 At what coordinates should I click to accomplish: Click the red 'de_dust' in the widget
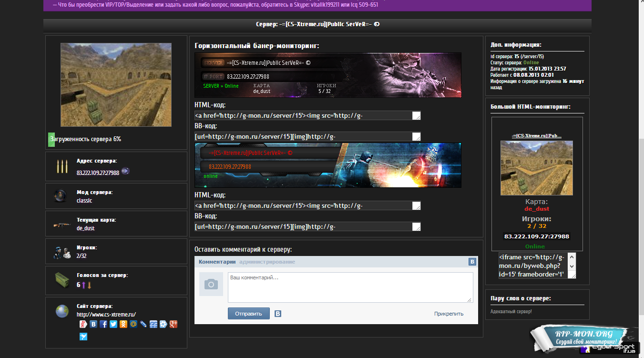tap(537, 209)
